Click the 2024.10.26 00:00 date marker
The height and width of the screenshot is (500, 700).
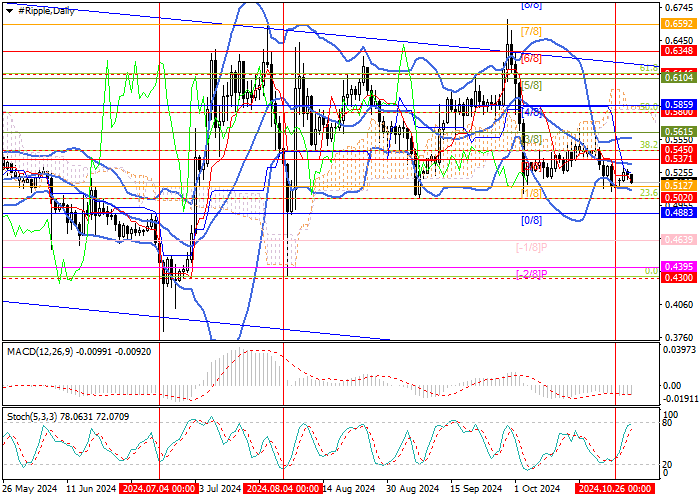pos(615,488)
